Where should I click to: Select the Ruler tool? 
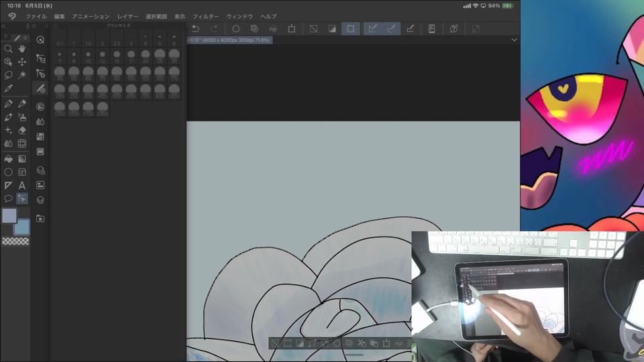click(x=8, y=186)
